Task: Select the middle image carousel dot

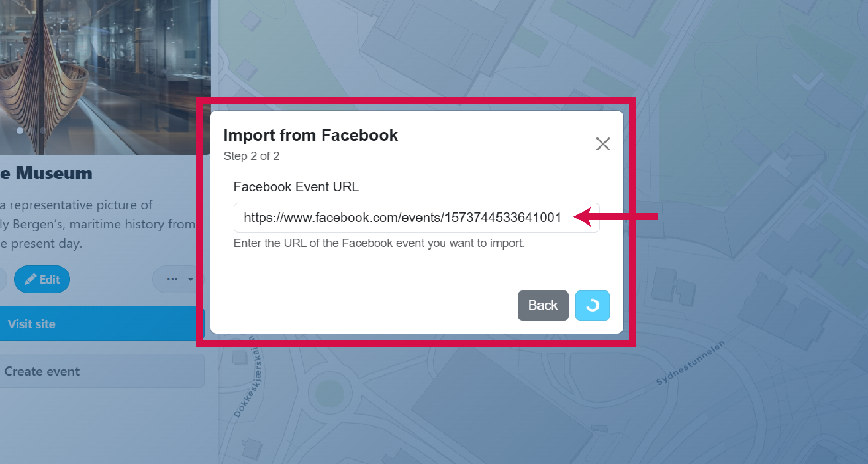Action: pos(31,130)
